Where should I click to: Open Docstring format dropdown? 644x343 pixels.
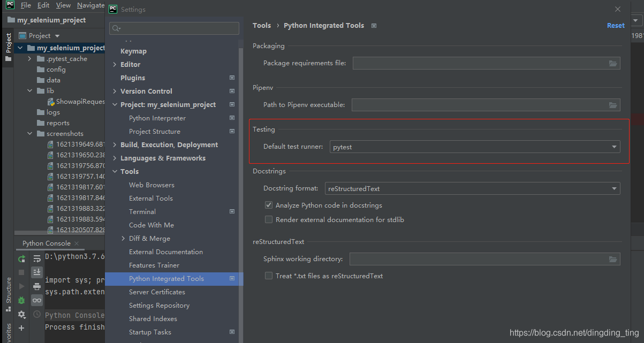[472, 188]
